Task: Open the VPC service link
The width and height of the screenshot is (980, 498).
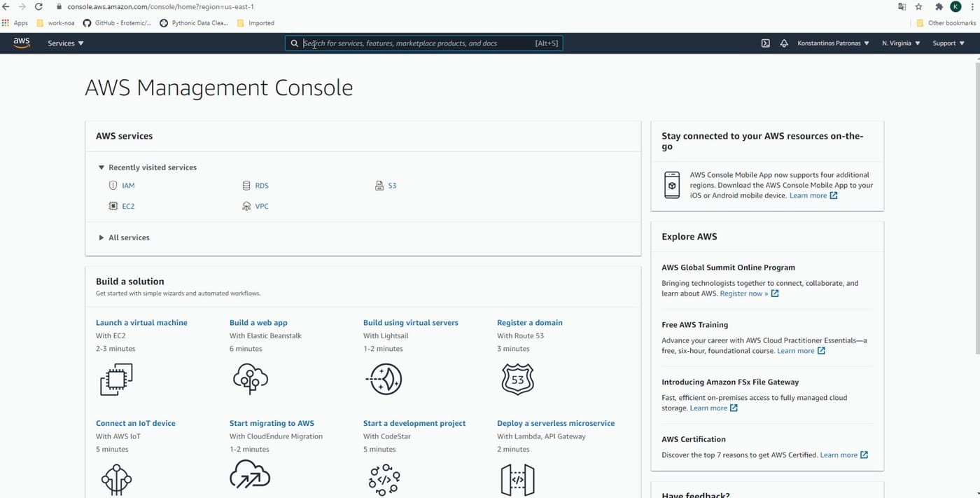Action: pos(262,206)
